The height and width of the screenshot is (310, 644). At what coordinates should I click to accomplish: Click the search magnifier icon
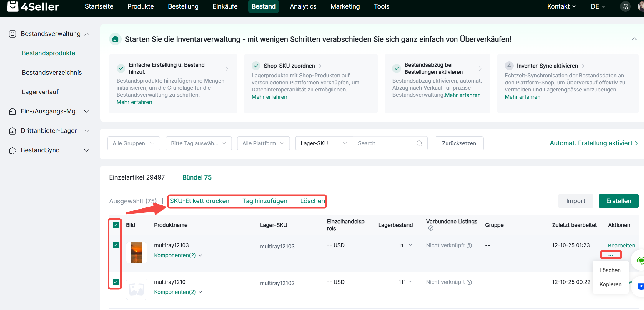[x=419, y=143]
